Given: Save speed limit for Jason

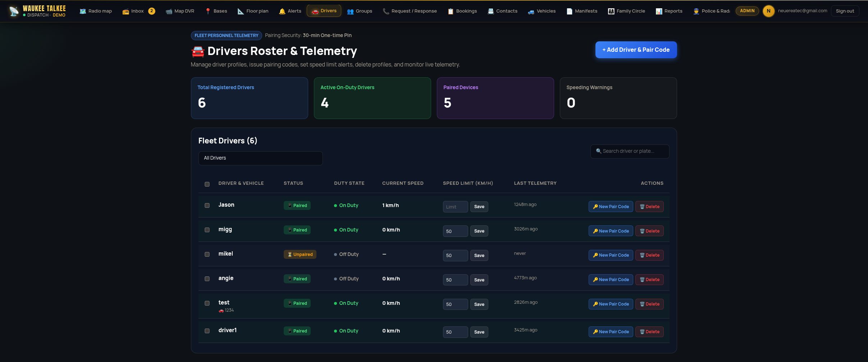Looking at the screenshot, I should click(479, 207).
